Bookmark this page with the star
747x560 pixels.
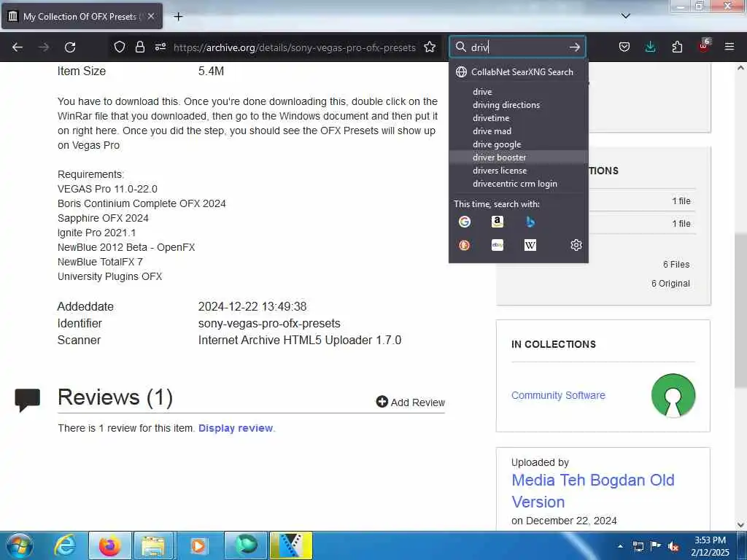pyautogui.click(x=430, y=47)
